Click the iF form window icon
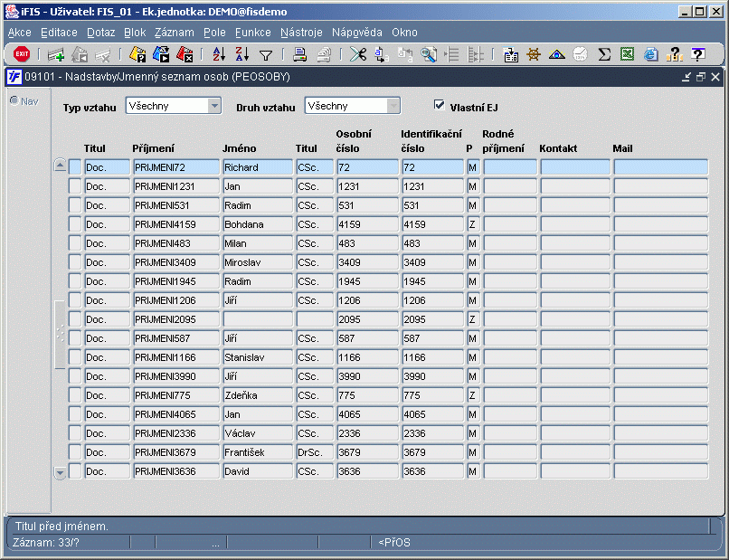This screenshot has width=729, height=560. coord(14,77)
